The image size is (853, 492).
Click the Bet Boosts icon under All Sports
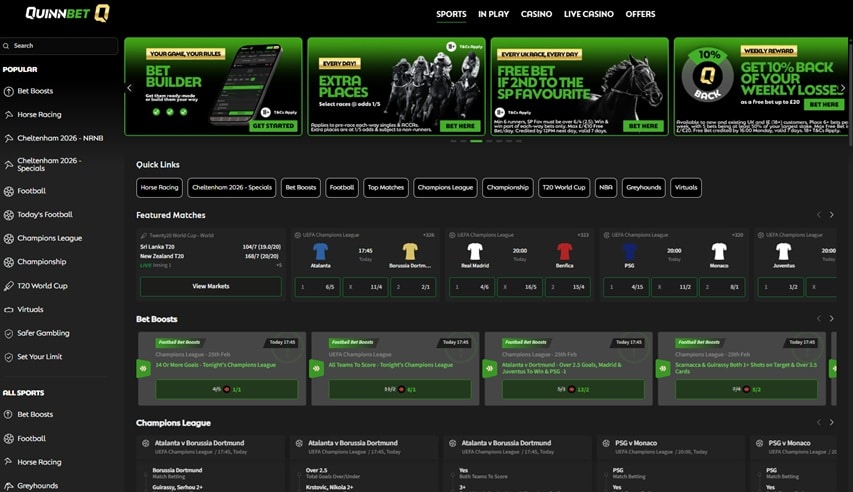(9, 415)
